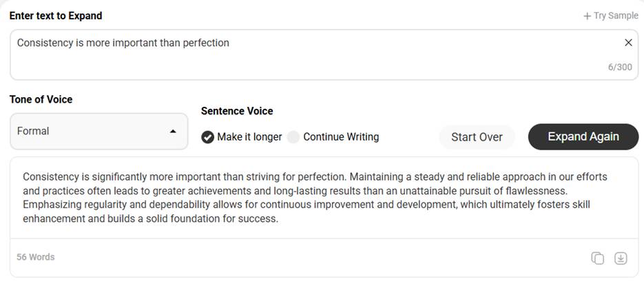
Task: Click the Make it longer label text
Action: tap(249, 137)
